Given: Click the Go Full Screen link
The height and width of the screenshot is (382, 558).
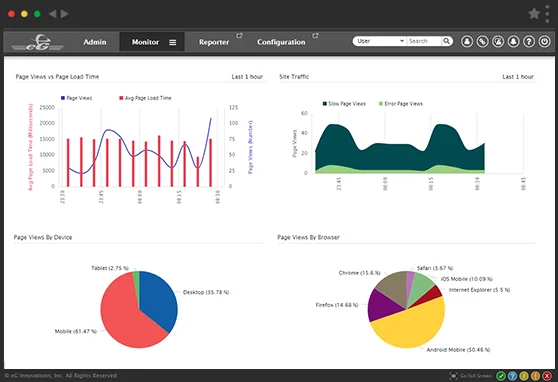Looking at the screenshot, I should pyautogui.click(x=475, y=376).
